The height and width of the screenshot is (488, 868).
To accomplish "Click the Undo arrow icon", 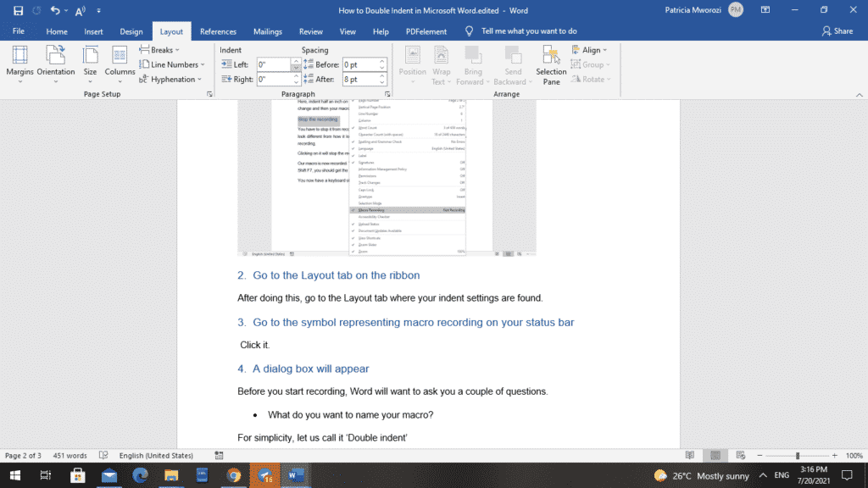I will tap(55, 10).
